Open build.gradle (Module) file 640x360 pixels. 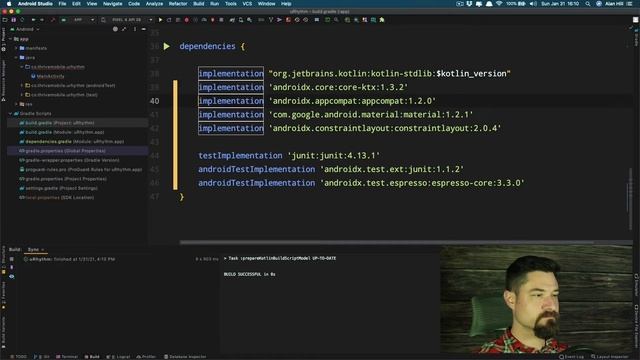pos(62,132)
